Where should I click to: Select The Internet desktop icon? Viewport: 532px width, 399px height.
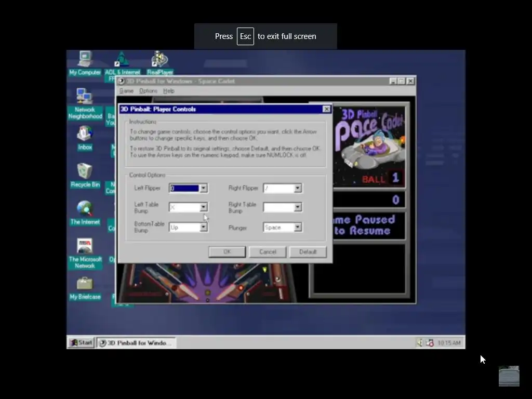coord(85,212)
